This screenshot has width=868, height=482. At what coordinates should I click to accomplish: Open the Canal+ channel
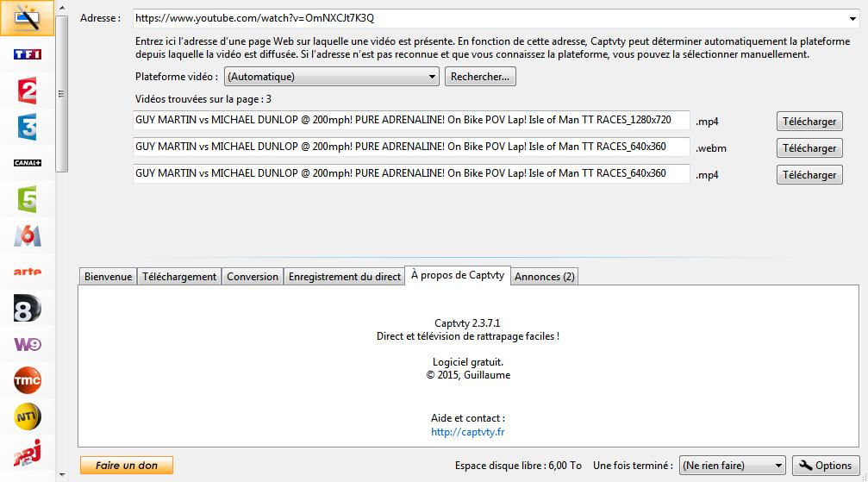point(27,163)
